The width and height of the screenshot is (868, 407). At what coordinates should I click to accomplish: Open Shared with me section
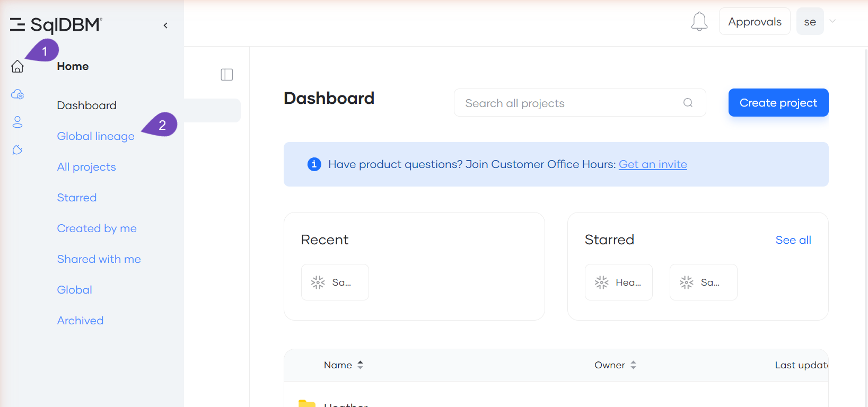click(99, 259)
